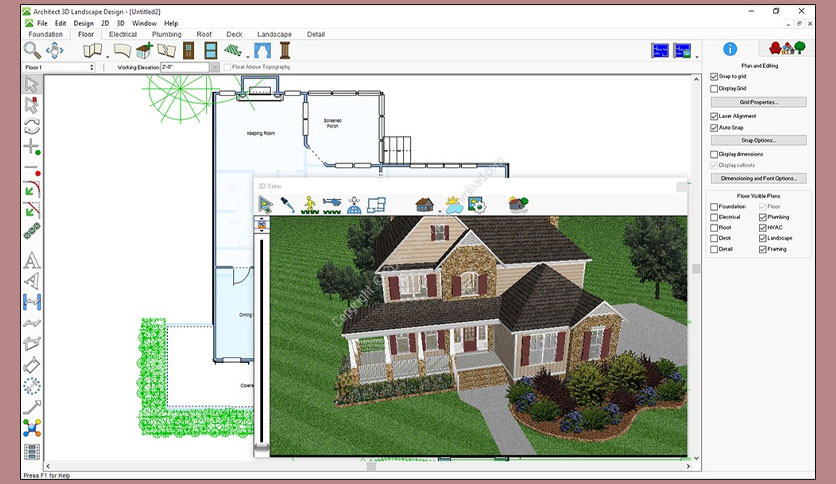Select the straight Wall tool
Image resolution: width=836 pixels, height=484 pixels.
(92, 51)
